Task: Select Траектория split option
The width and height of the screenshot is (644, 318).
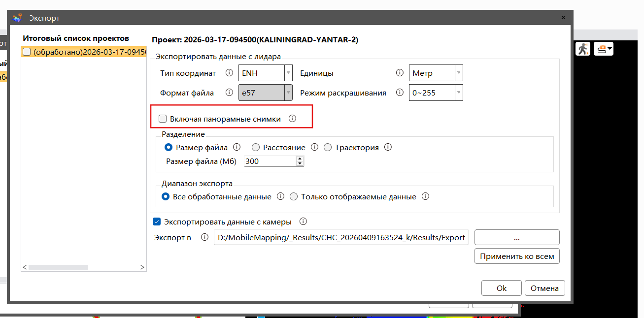Action: 328,147
